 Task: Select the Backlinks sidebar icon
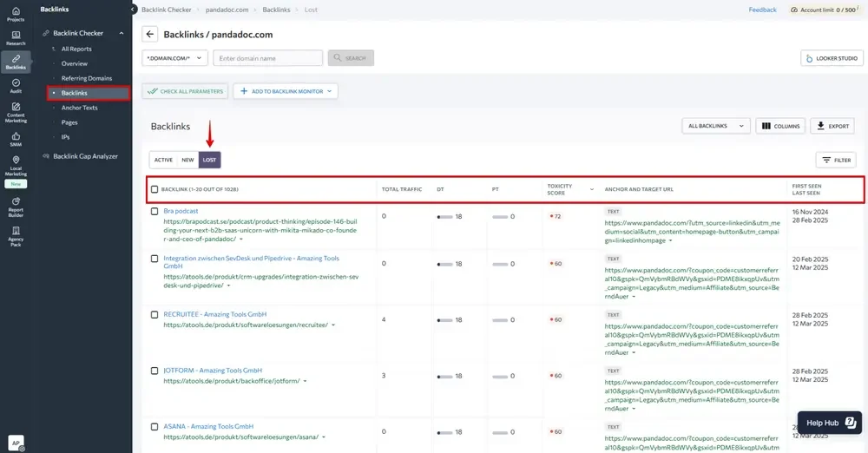pyautogui.click(x=16, y=62)
